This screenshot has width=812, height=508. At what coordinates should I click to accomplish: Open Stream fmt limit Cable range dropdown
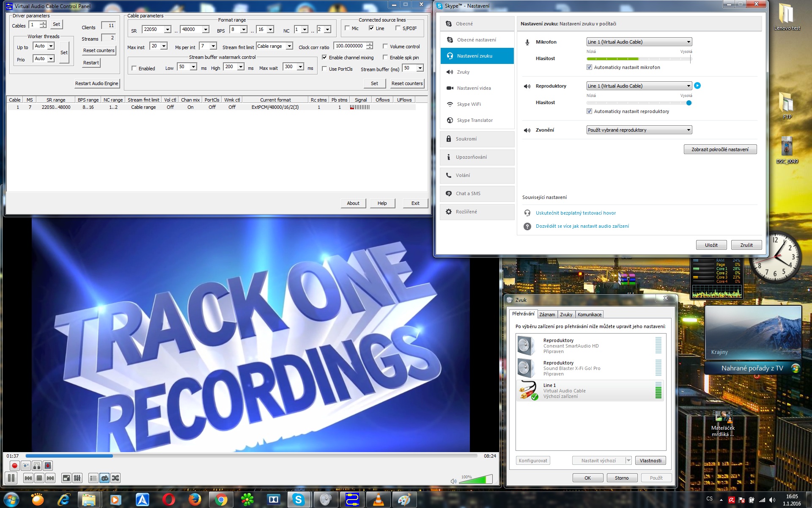click(x=289, y=46)
